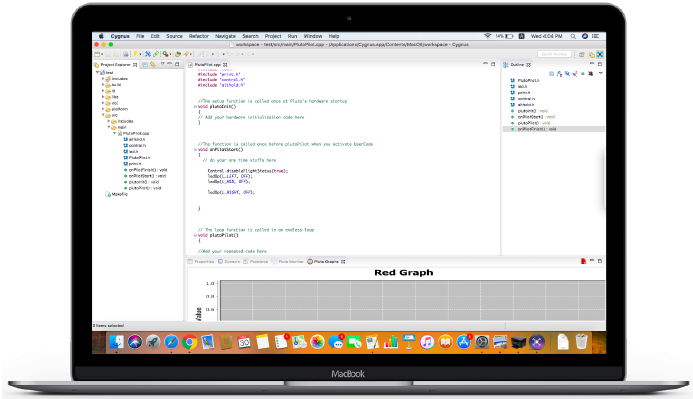The height and width of the screenshot is (399, 693).
Task: Click the Link with Editor icon in Project Explorer
Action: click(152, 65)
